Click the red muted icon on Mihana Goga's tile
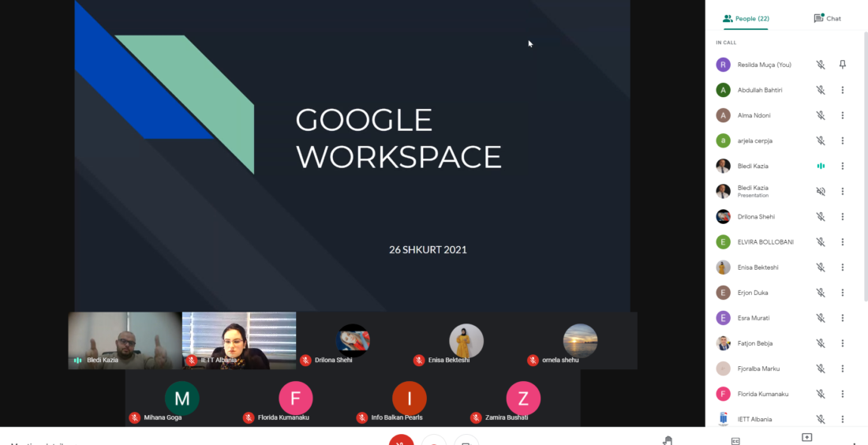Image resolution: width=868 pixels, height=445 pixels. point(135,417)
